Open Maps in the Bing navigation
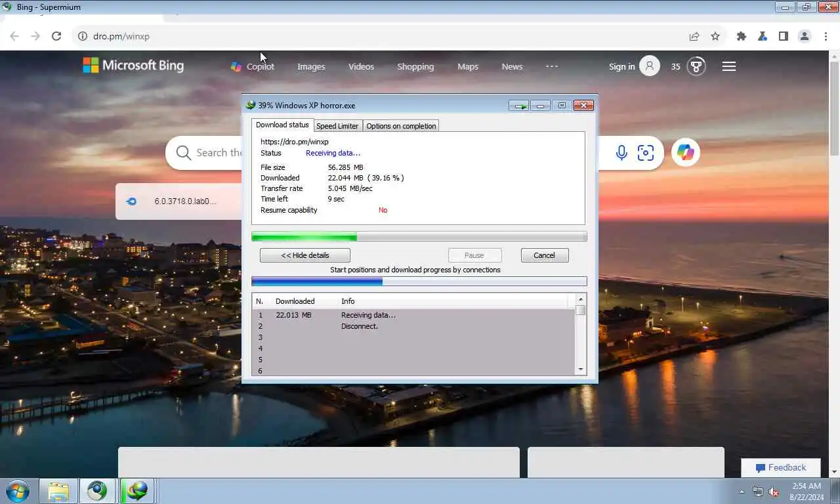 [x=468, y=66]
